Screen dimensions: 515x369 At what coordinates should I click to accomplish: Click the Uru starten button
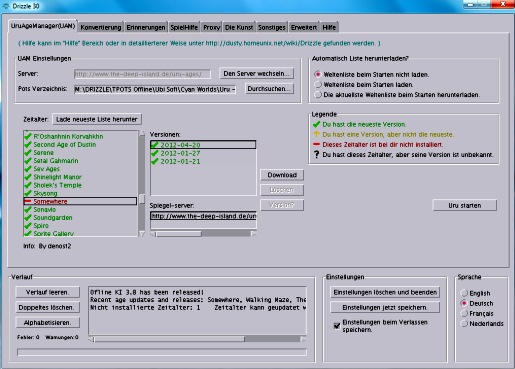(x=465, y=205)
